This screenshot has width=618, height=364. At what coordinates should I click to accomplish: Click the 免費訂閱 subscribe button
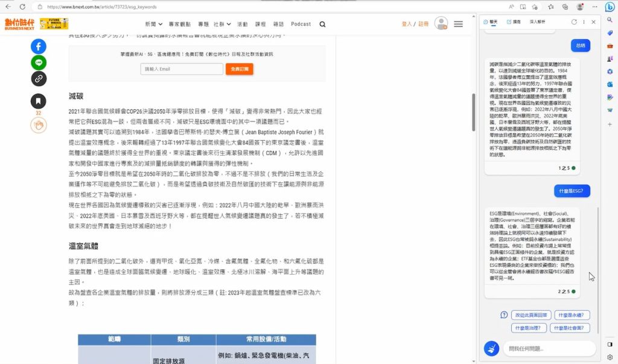pos(239,69)
